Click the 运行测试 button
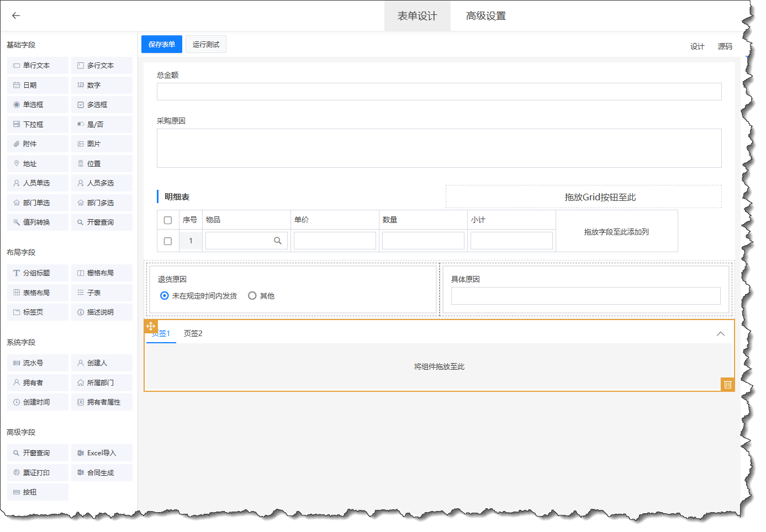This screenshot has width=766, height=532. pos(205,45)
